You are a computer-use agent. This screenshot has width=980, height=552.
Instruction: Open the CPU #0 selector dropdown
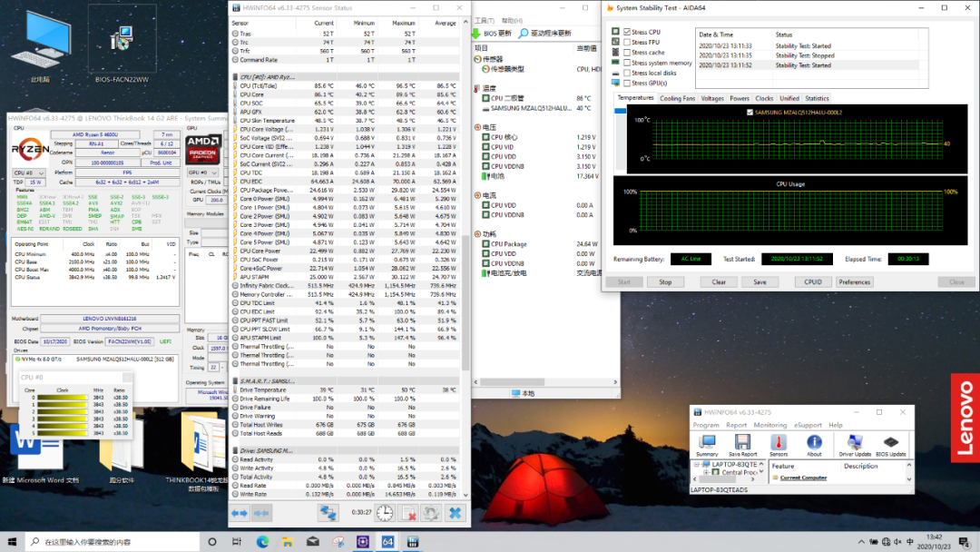[28, 172]
